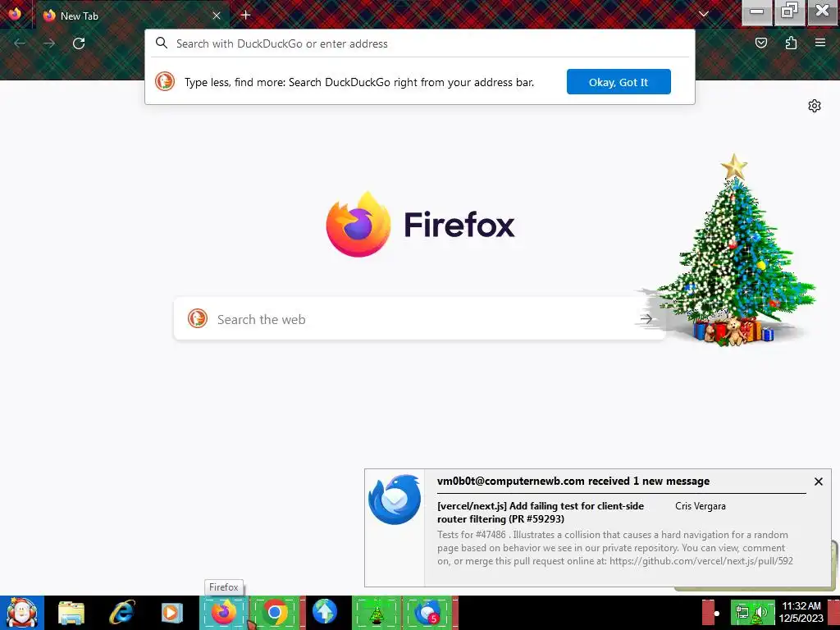Open File Explorer from taskbar
840x630 pixels.
pyautogui.click(x=71, y=613)
